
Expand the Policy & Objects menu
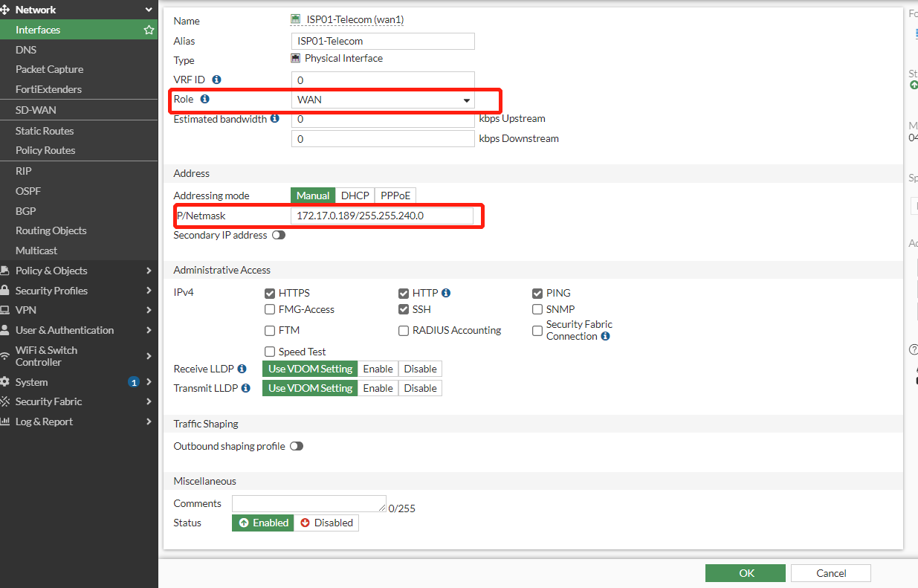(x=52, y=270)
